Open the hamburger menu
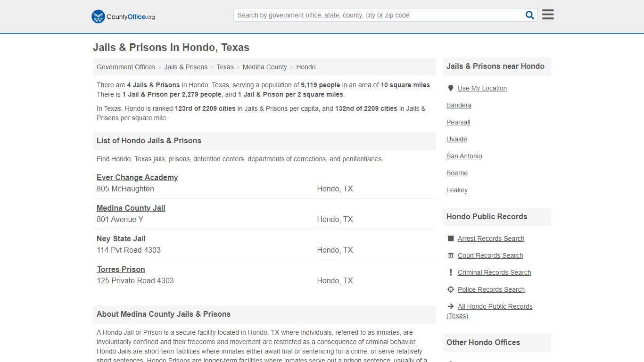The image size is (644, 362). (548, 15)
